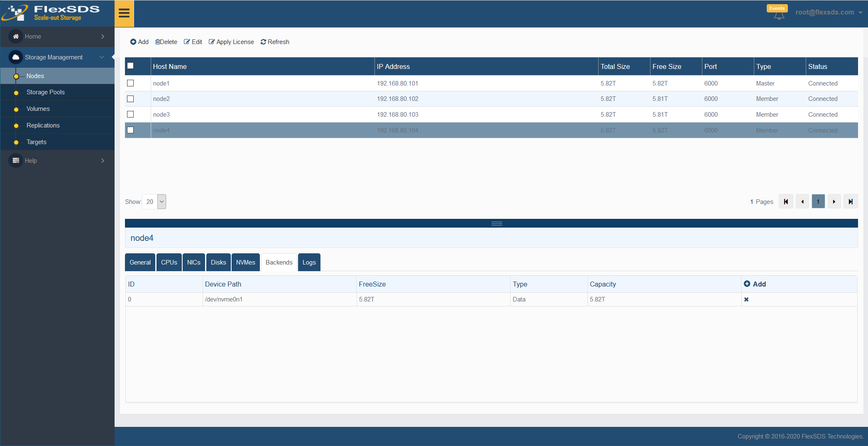The height and width of the screenshot is (446, 868).
Task: Open the root@flexsds.com user dropdown
Action: click(829, 12)
